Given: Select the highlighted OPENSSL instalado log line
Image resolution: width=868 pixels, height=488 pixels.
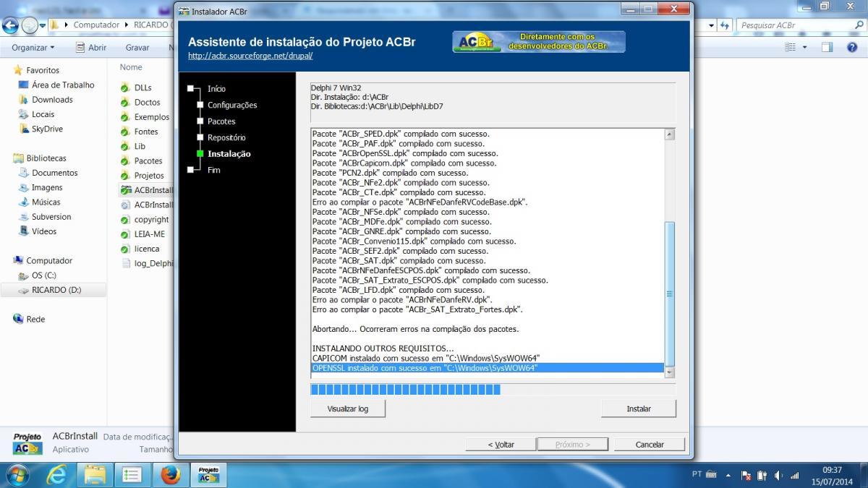Looking at the screenshot, I should tap(488, 368).
